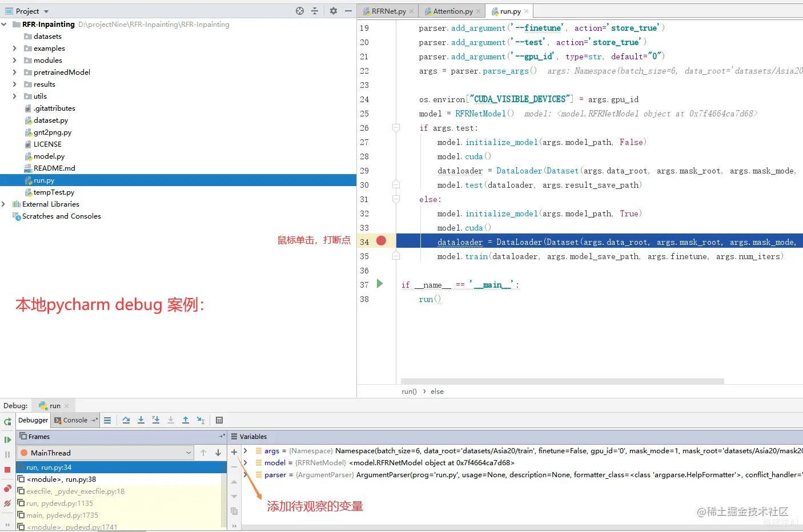
Task: Click the Run to Cursor icon
Action: coord(200,420)
